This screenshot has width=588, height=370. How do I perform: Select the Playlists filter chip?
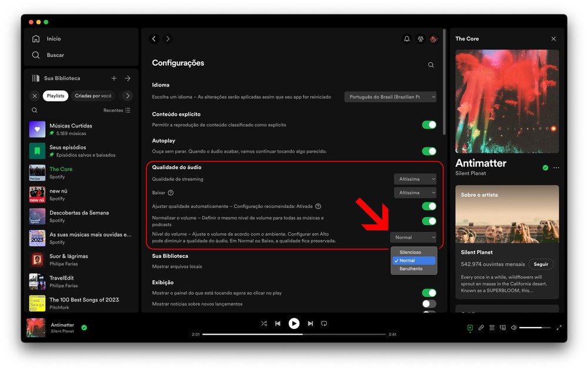[x=55, y=96]
